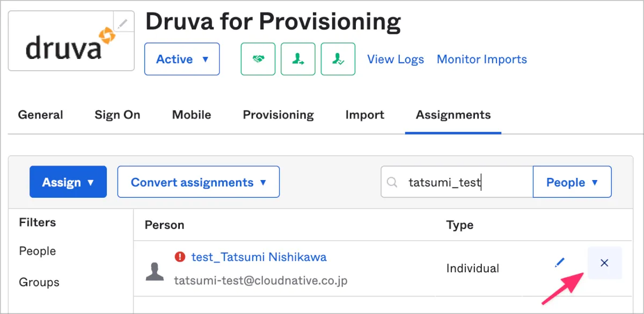Click the tatsumi_test search input field
The height and width of the screenshot is (314, 644).
[462, 182]
